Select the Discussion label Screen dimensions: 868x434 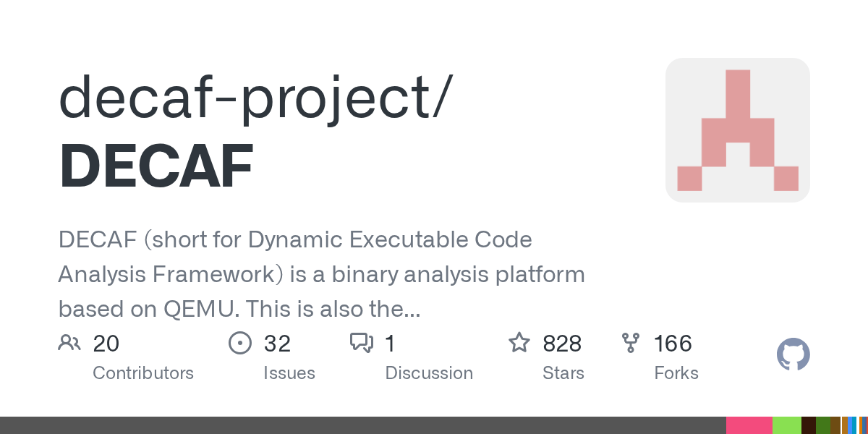429,373
